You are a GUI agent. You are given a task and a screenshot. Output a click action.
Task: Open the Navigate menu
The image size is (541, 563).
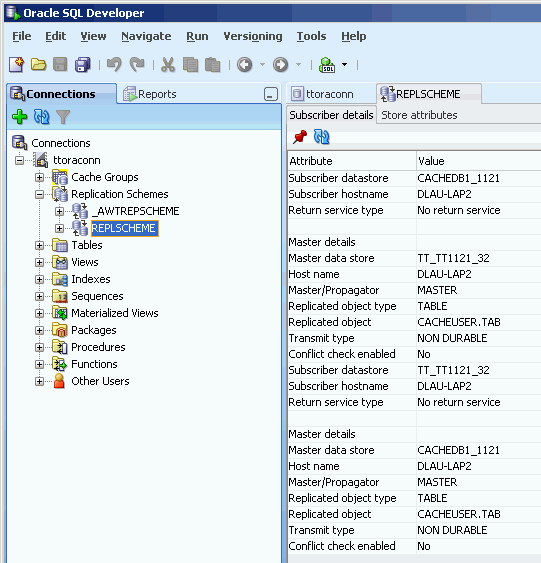[146, 36]
